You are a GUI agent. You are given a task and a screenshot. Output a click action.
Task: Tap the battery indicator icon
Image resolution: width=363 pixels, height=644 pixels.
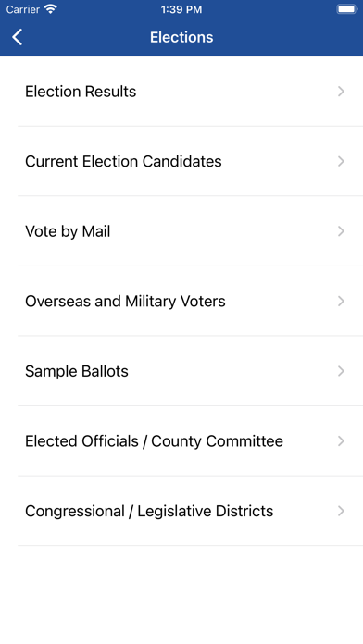[x=346, y=9]
